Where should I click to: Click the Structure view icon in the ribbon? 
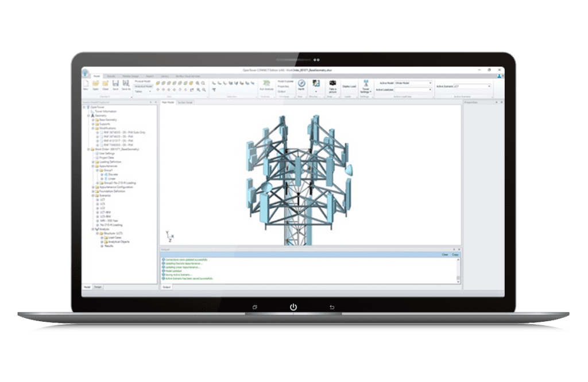pos(316,83)
